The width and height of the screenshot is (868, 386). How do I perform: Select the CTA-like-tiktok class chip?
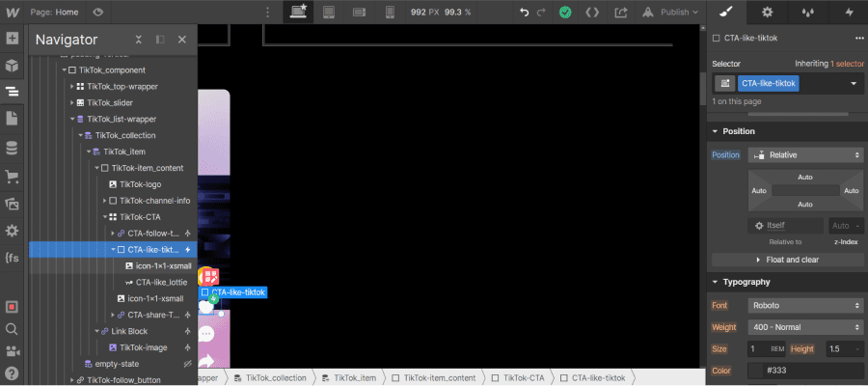click(769, 84)
